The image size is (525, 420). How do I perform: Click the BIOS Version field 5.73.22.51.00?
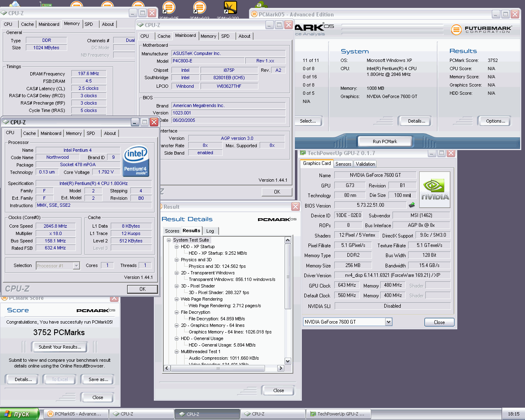pyautogui.click(x=370, y=205)
